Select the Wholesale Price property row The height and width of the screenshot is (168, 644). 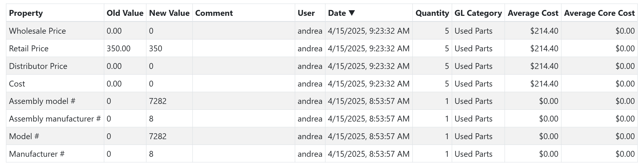tap(37, 31)
